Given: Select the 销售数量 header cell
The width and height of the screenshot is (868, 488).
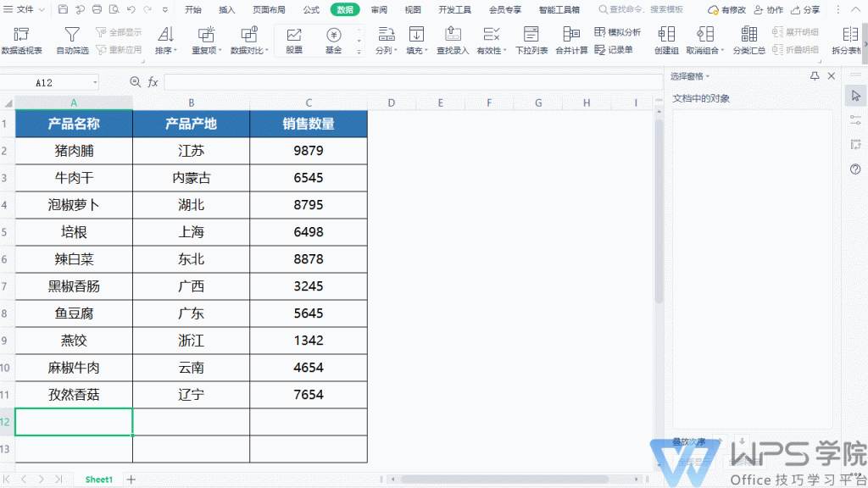Looking at the screenshot, I should [x=309, y=124].
